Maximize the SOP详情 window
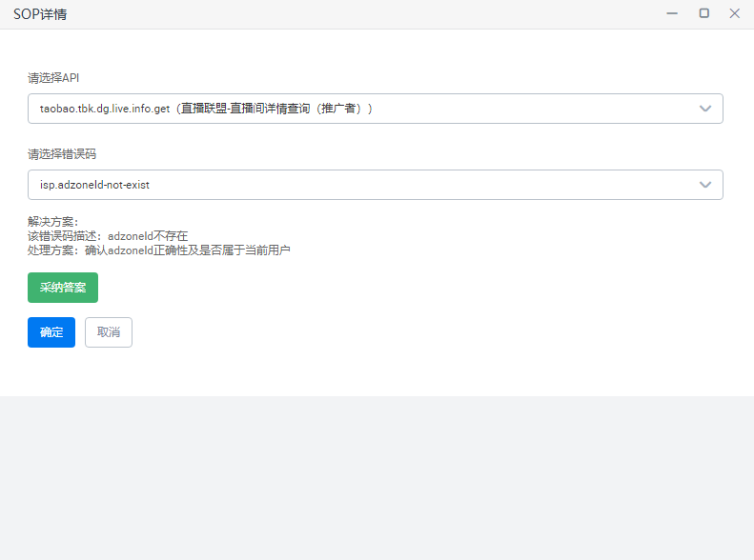Viewport: 754px width, 560px height. coord(703,13)
